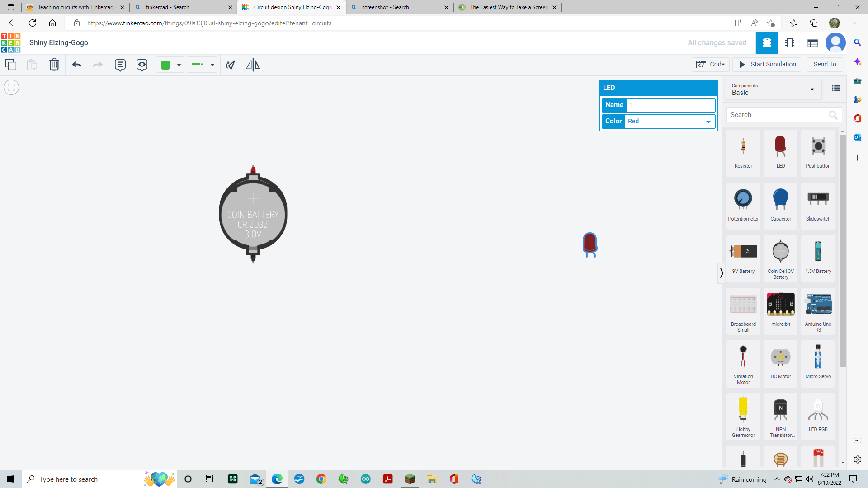Image resolution: width=868 pixels, height=488 pixels.
Task: Select the Mirror/flip tool
Action: (253, 65)
